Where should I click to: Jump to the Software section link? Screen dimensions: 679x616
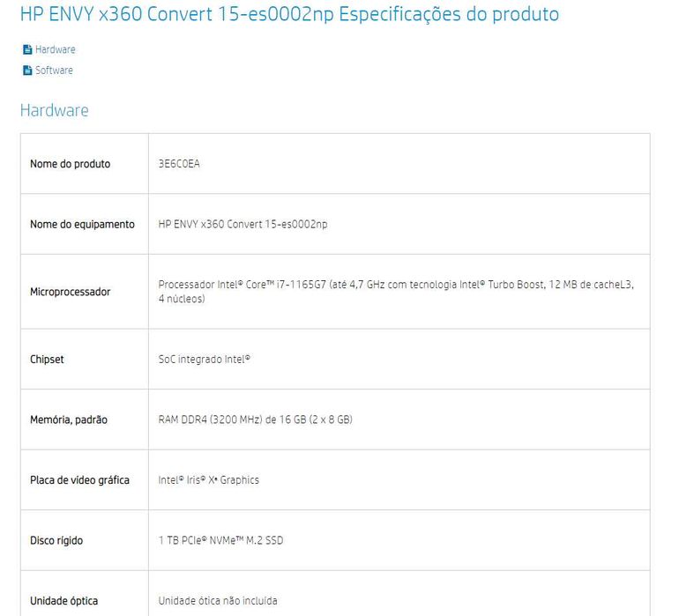point(54,71)
